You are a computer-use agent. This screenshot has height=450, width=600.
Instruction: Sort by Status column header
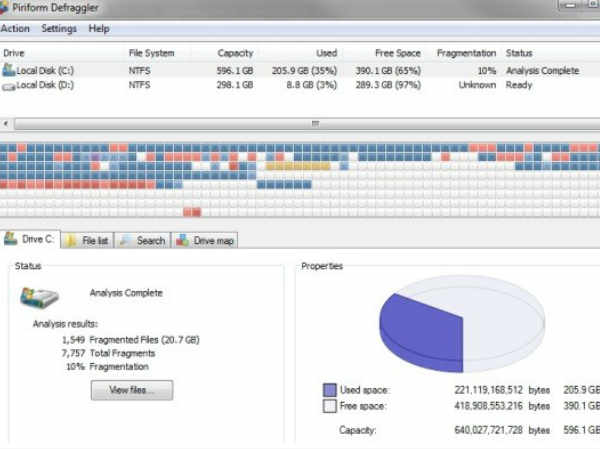point(519,53)
